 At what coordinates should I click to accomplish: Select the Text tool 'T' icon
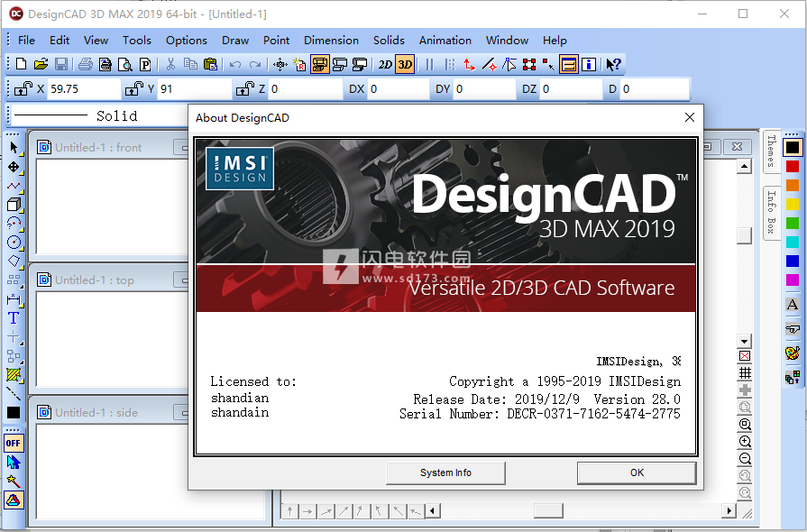(x=14, y=318)
